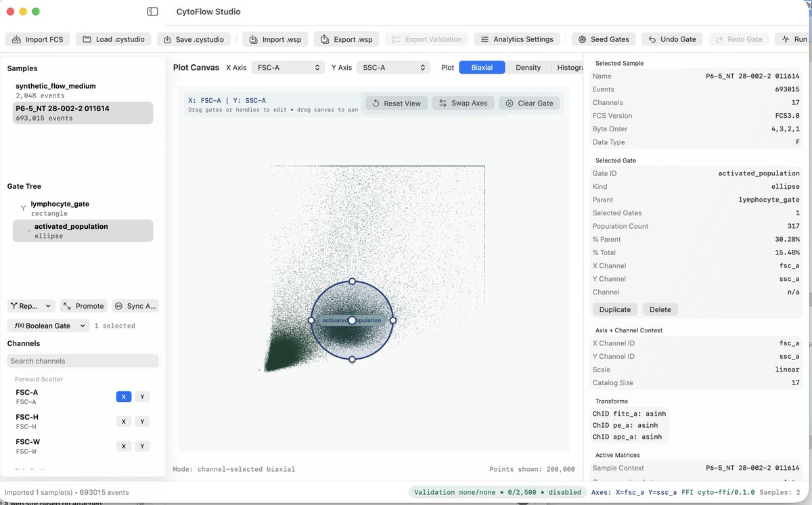Switch plot mode to Histogram
The image size is (812, 505).
[570, 68]
